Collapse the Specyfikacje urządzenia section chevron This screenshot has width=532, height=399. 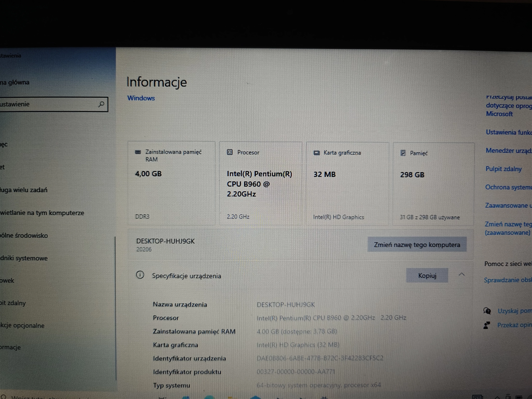coord(462,274)
